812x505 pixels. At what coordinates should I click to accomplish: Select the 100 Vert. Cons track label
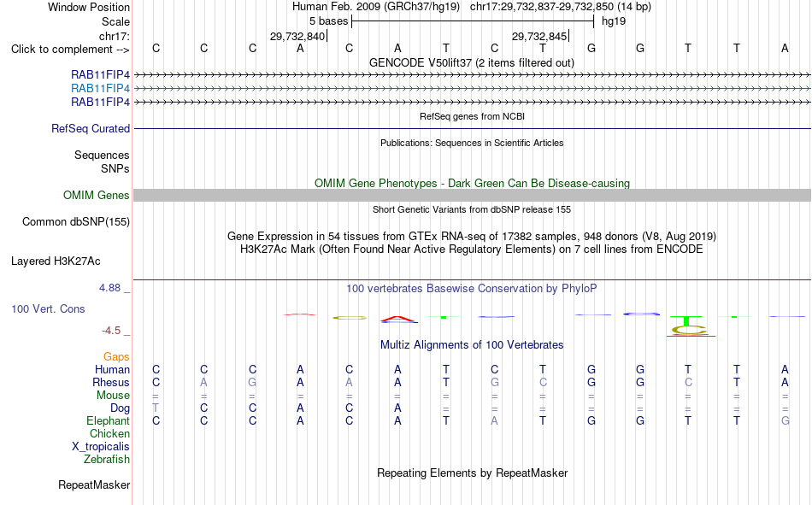tap(48, 308)
